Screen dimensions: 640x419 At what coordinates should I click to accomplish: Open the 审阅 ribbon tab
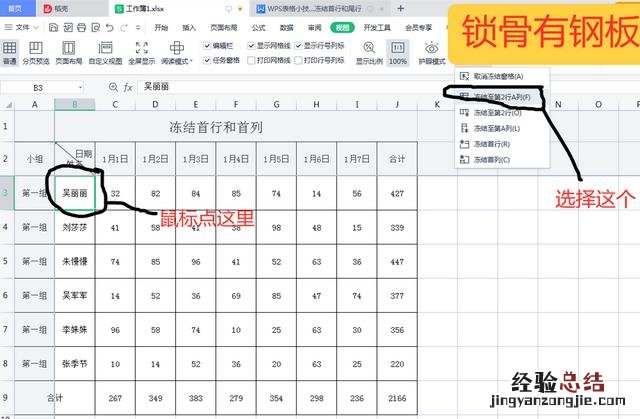[x=314, y=27]
